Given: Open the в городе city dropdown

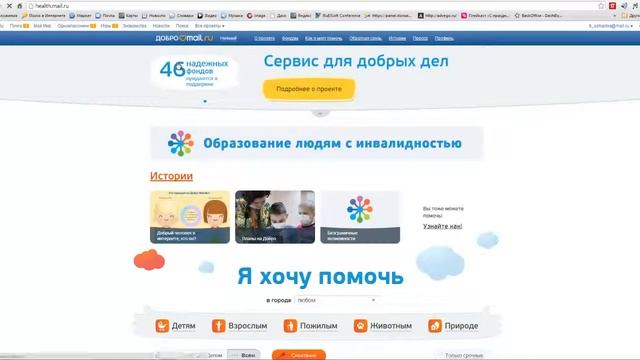Looking at the screenshot, I should click(x=336, y=300).
